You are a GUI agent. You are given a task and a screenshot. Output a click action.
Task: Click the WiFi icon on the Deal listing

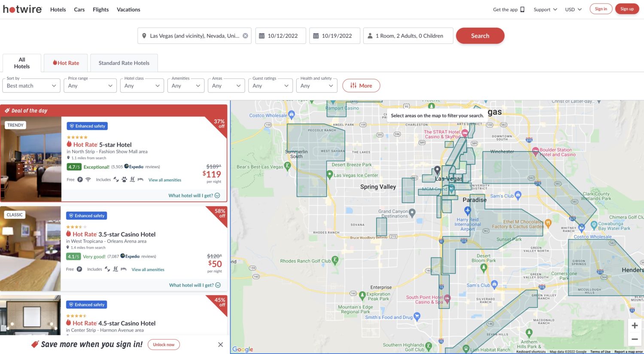pos(88,179)
